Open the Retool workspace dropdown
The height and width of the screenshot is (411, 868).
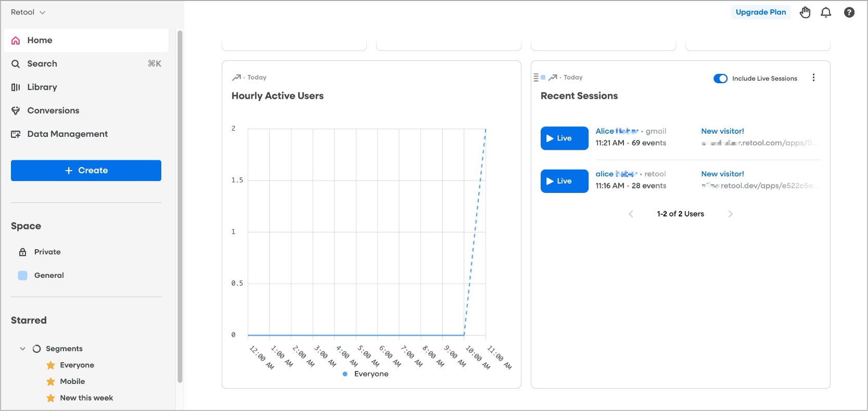pyautogui.click(x=28, y=12)
